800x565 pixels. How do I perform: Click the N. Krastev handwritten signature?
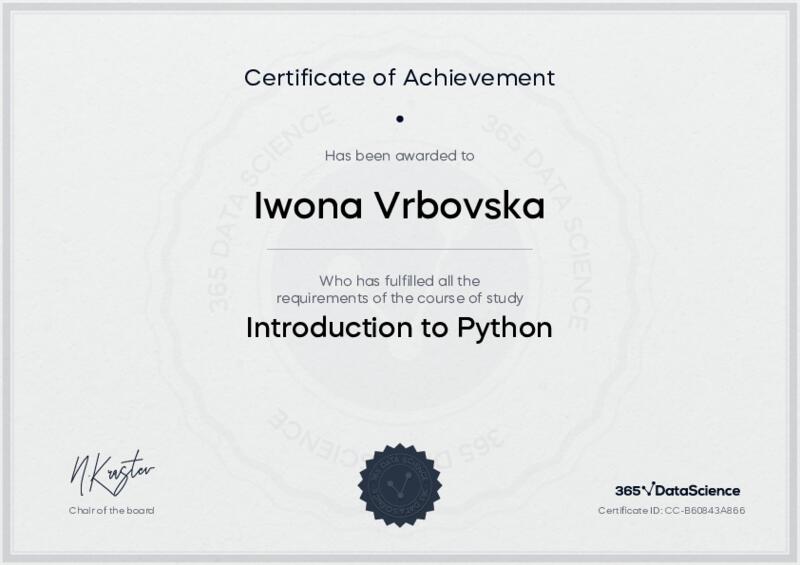[111, 471]
